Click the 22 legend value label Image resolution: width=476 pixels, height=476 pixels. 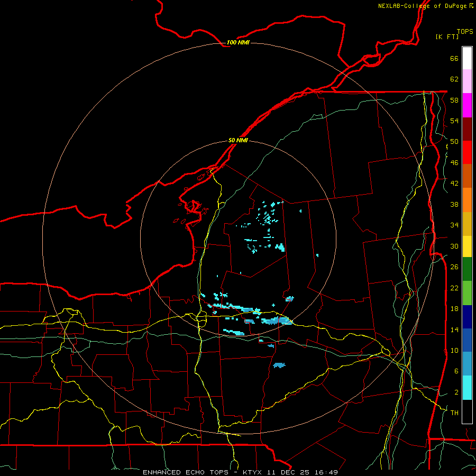click(454, 288)
